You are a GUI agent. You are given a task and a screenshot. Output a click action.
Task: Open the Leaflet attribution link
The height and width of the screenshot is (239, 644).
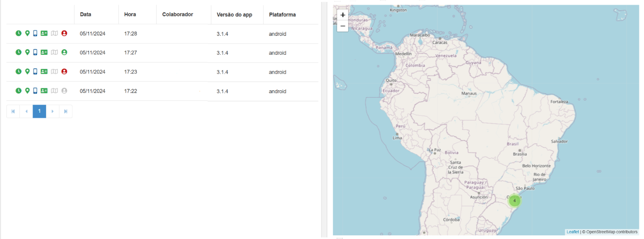573,232
